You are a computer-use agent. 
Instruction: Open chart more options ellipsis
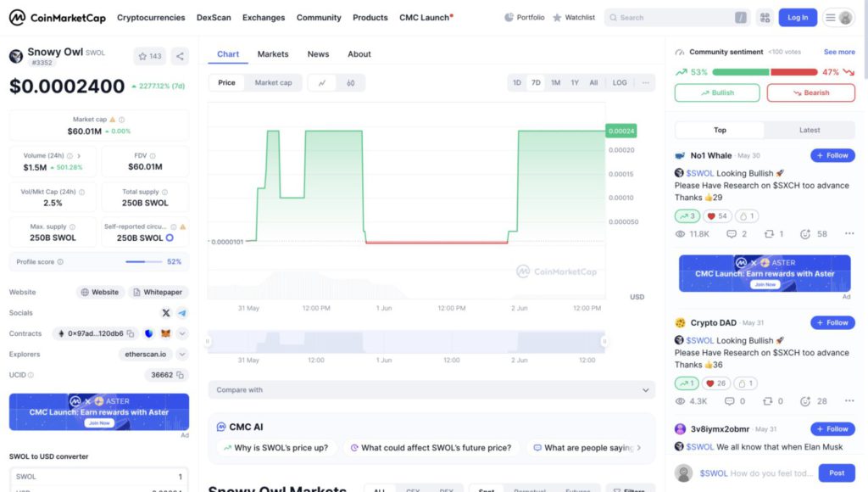(x=645, y=82)
